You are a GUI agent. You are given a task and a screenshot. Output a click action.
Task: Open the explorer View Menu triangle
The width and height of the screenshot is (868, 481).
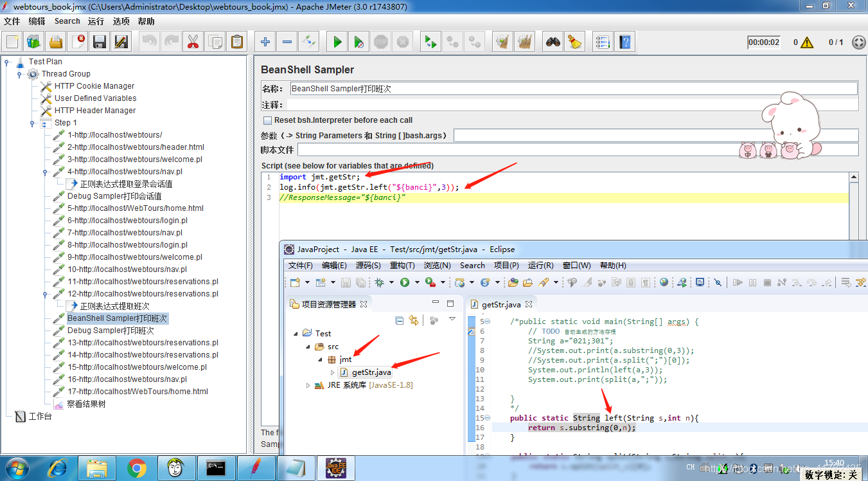point(452,320)
